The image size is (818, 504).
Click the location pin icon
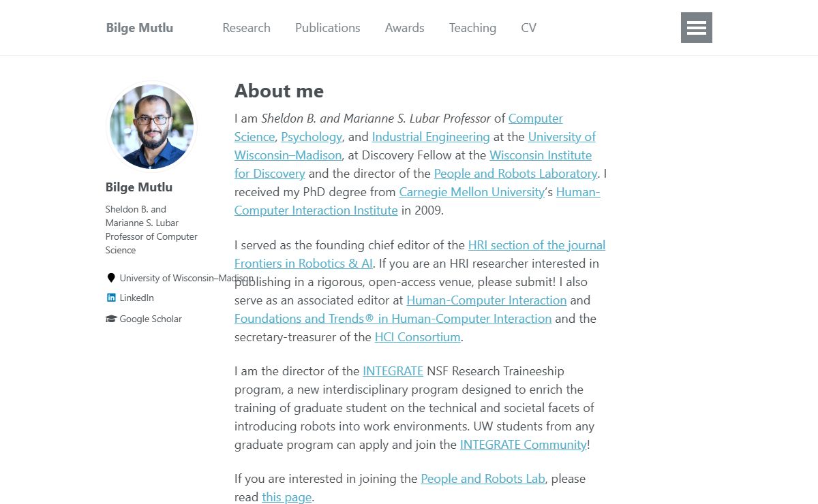click(111, 278)
